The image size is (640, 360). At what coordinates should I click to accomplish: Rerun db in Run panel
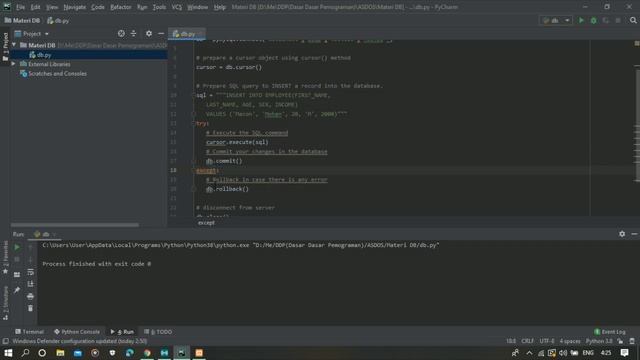(x=17, y=247)
